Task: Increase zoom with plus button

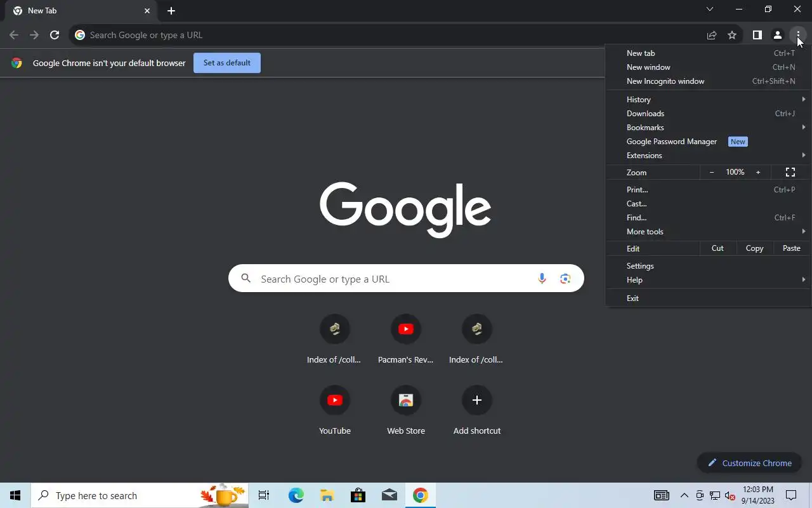Action: (x=758, y=173)
